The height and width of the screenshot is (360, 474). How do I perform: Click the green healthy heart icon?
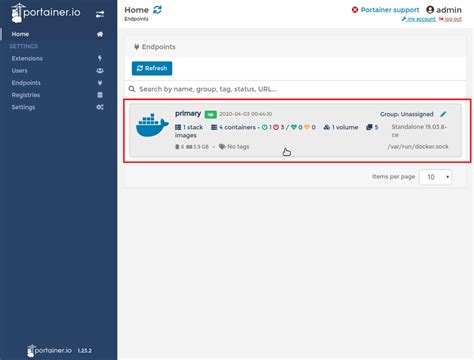(x=294, y=127)
